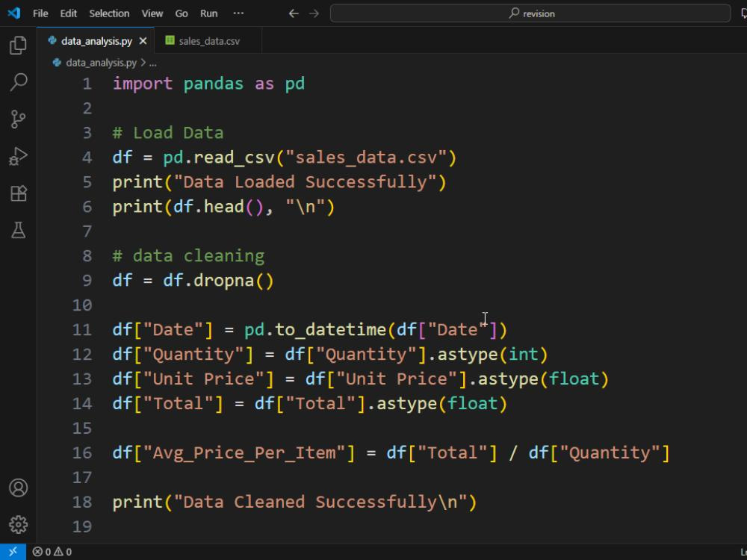This screenshot has width=747, height=560.
Task: Open the Source Control view
Action: tap(18, 119)
